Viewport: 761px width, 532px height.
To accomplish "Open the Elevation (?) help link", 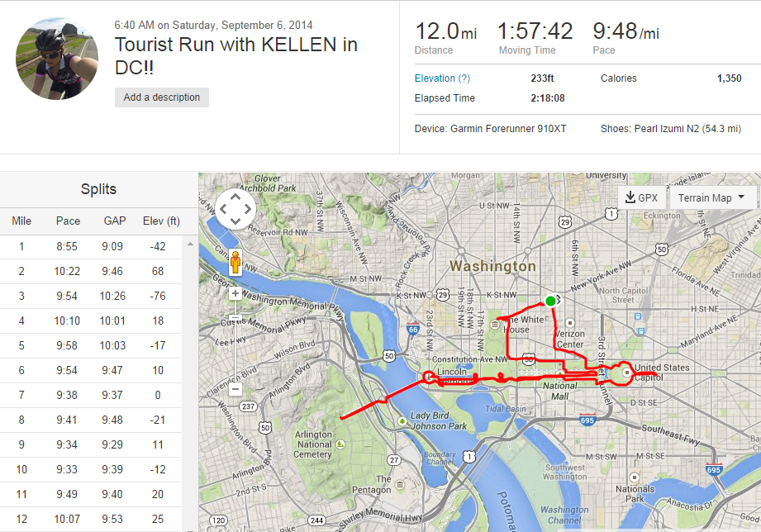I will [x=442, y=78].
